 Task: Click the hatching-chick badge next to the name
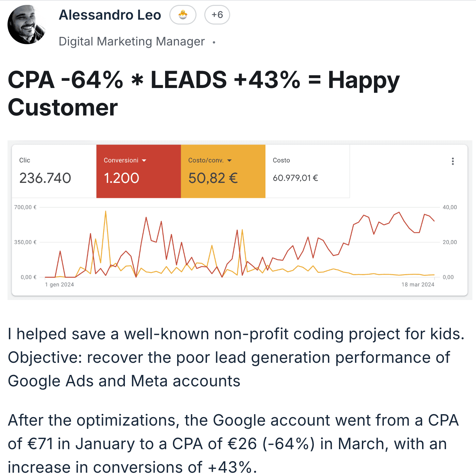(x=183, y=15)
